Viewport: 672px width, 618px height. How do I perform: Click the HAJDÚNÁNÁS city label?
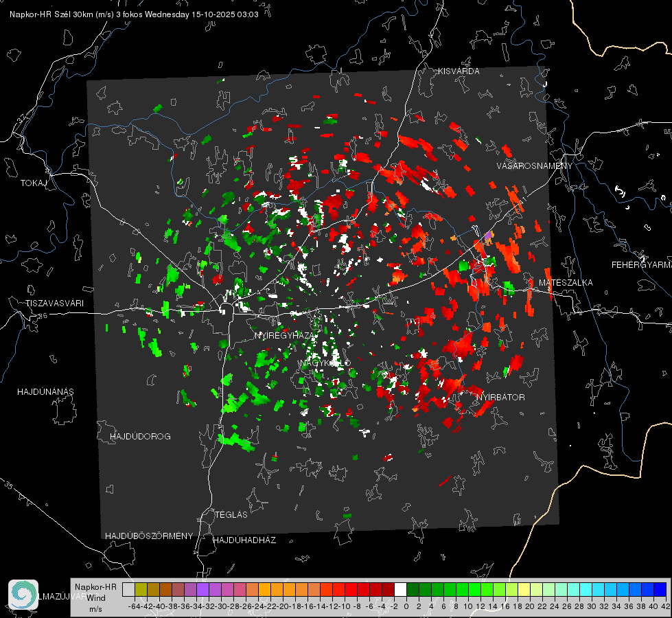click(45, 392)
